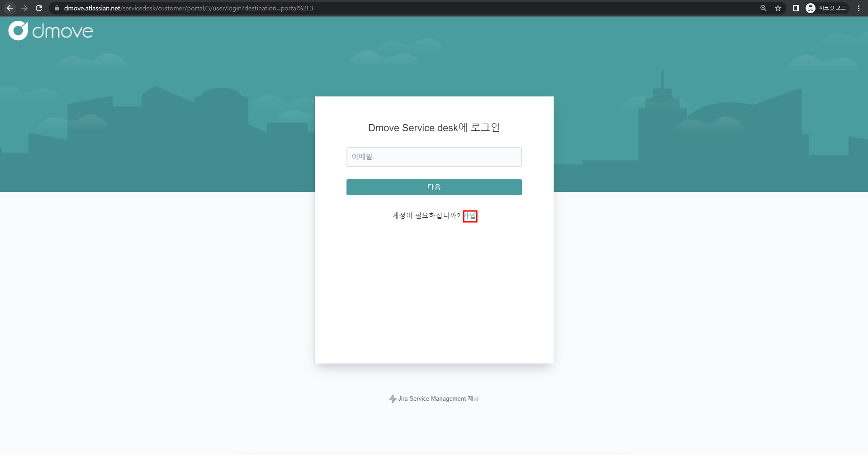The width and height of the screenshot is (868, 455).
Task: Open the browser side panel
Action: [796, 8]
